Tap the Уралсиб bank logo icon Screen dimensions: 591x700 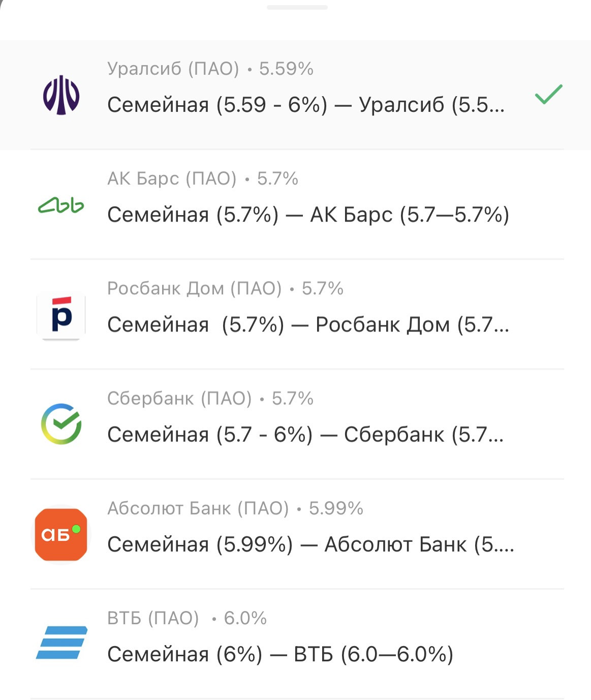click(61, 95)
